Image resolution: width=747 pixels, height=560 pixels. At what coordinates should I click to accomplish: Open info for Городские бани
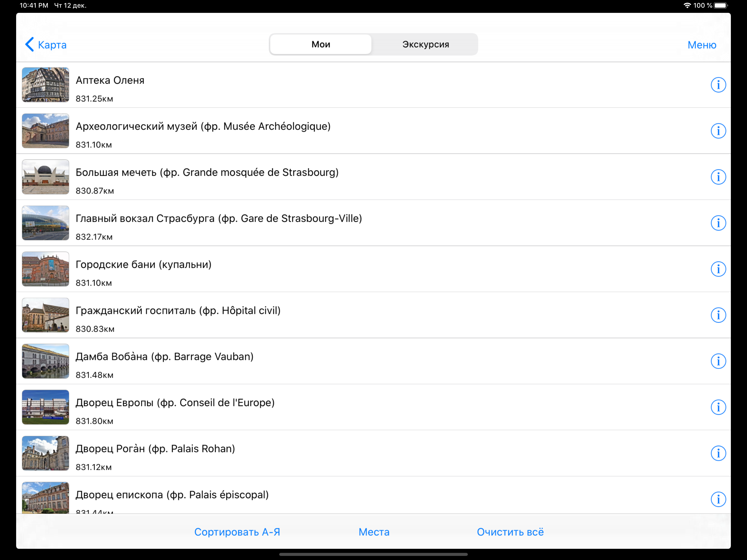(x=718, y=269)
